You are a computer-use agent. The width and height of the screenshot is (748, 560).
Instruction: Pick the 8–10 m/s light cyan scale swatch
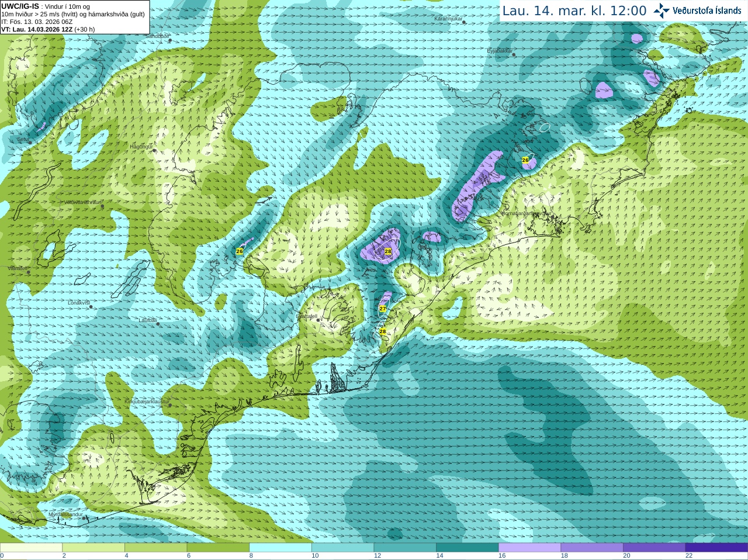(x=280, y=547)
